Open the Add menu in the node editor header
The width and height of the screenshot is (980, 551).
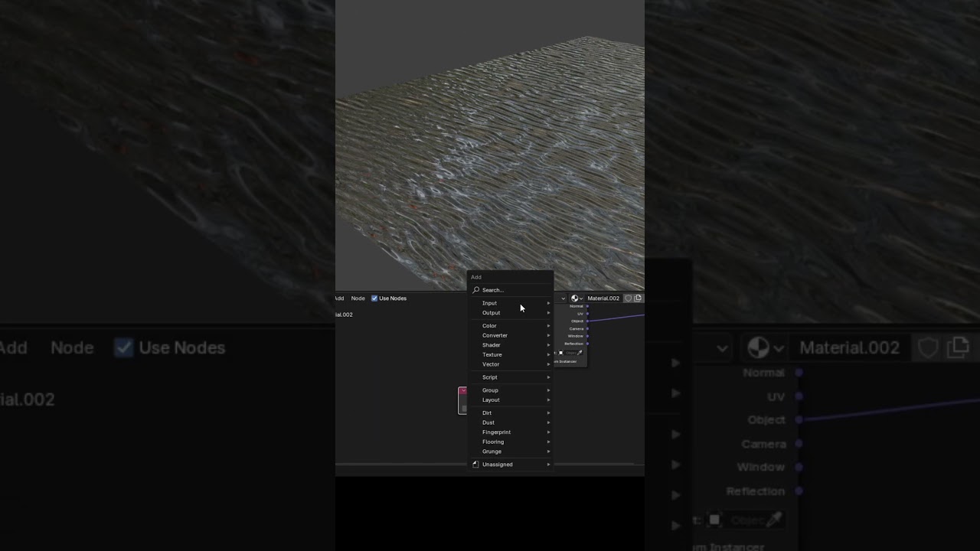point(339,298)
